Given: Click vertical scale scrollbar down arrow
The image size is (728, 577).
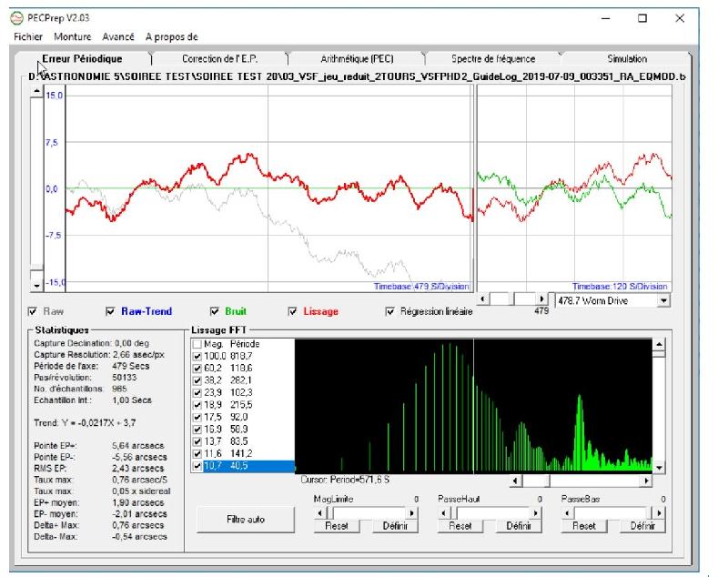Looking at the screenshot, I should (36, 286).
